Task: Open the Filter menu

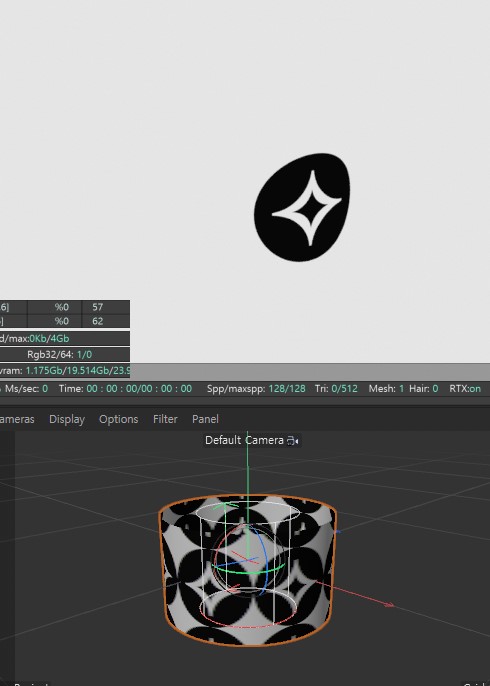Action: [x=165, y=419]
